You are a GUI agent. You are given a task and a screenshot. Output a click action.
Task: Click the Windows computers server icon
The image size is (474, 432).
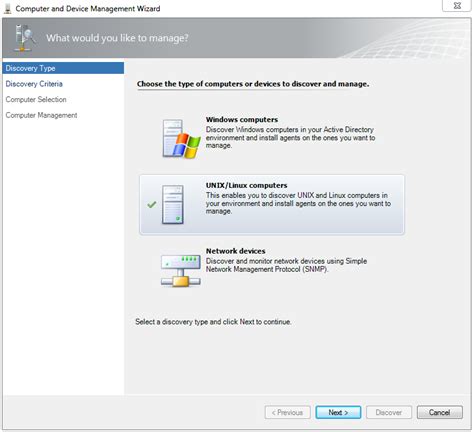click(181, 139)
